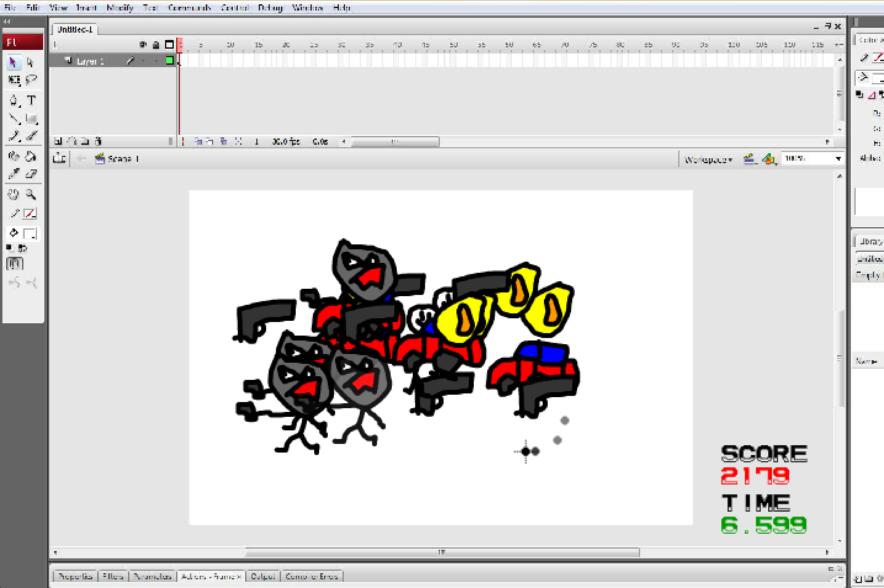Viewport: 884px width, 588px height.
Task: Click Insert Layer Folder icon
Action: tap(85, 142)
